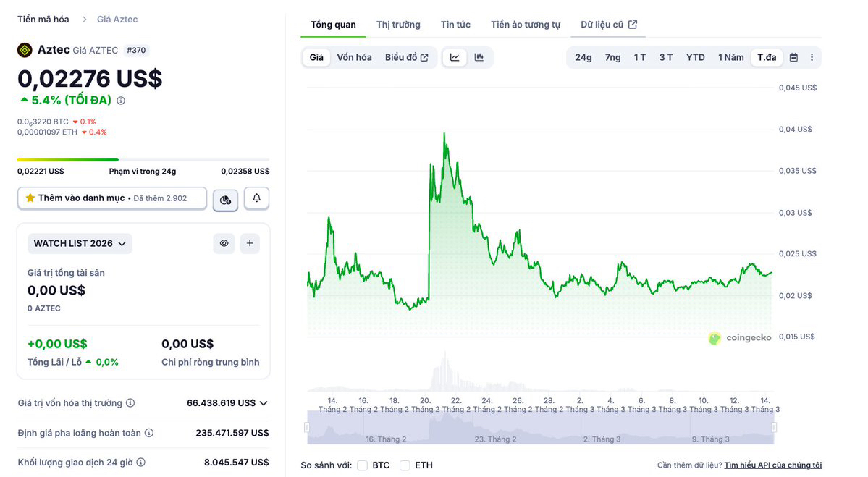The image size is (868, 477).
Task: Select the Giá chart mode
Action: tap(316, 58)
